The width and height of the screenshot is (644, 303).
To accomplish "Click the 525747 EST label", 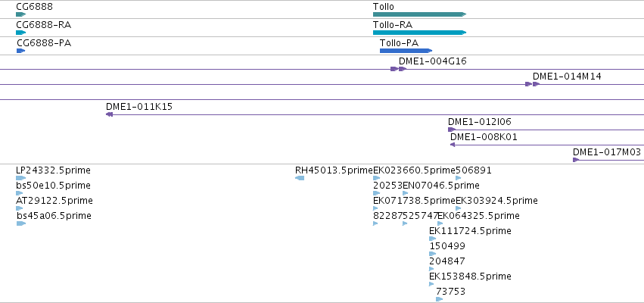I will tap(420, 216).
